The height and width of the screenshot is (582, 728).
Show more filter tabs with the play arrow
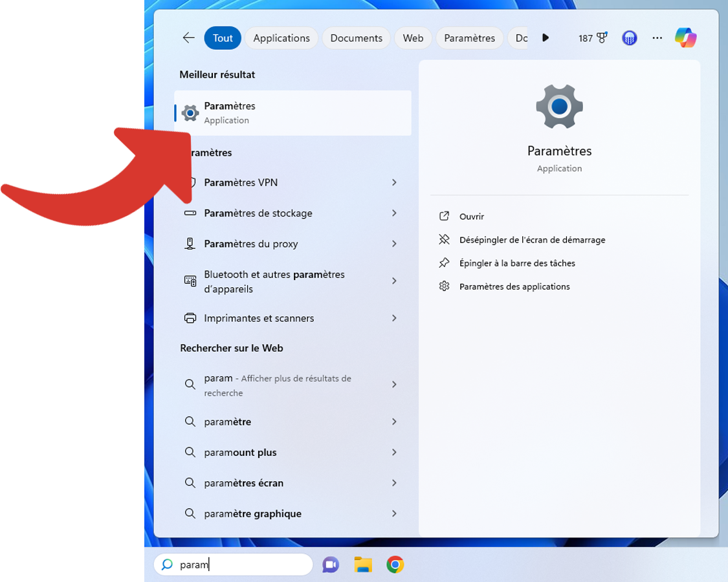tap(546, 38)
